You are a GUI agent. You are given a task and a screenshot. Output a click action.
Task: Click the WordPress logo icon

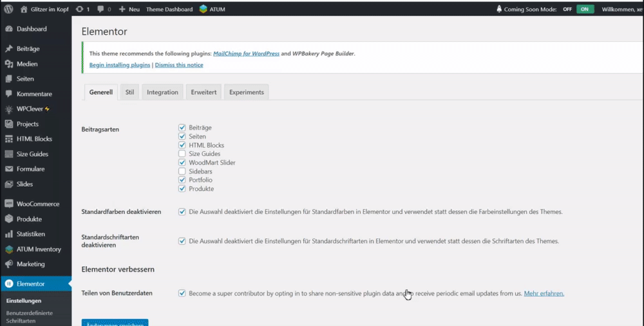pyautogui.click(x=8, y=9)
